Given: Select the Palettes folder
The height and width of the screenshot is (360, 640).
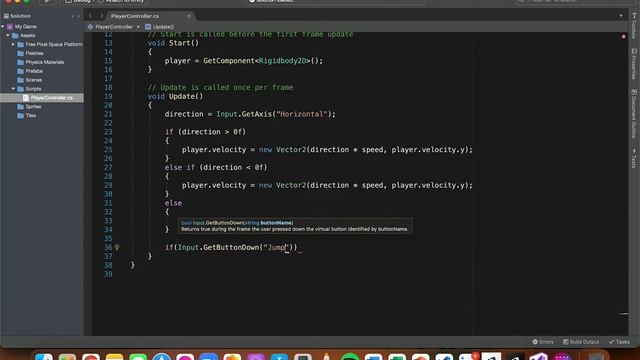Looking at the screenshot, I should (x=34, y=53).
